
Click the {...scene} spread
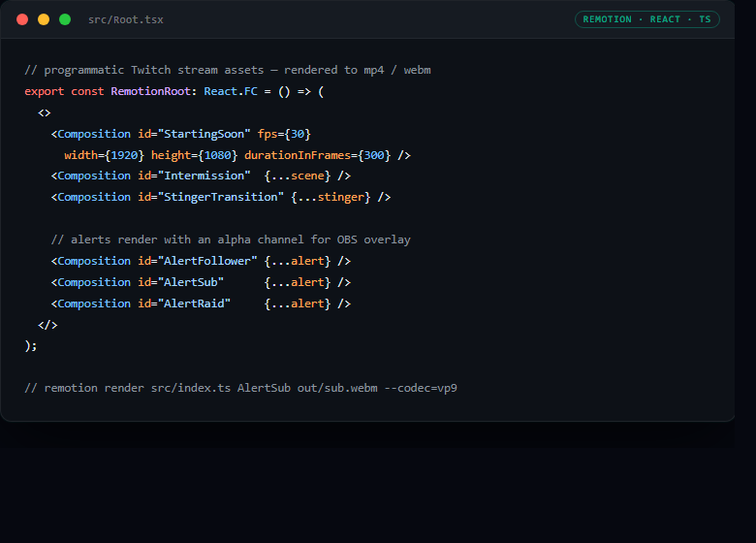pyautogui.click(x=298, y=176)
